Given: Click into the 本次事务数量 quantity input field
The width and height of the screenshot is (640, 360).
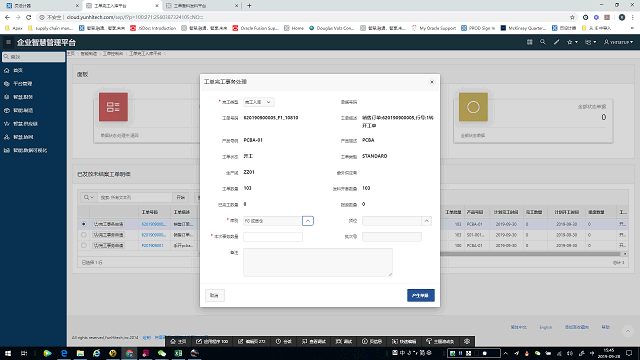Looking at the screenshot, I should [273, 237].
